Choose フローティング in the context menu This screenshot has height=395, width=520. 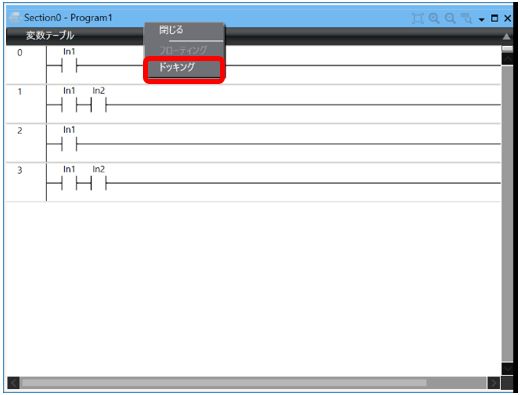184,50
